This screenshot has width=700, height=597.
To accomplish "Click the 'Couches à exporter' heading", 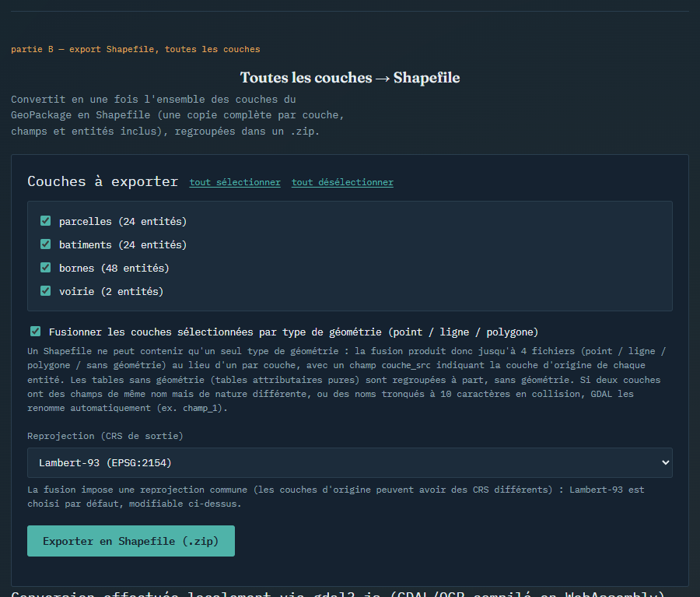I will click(x=103, y=181).
